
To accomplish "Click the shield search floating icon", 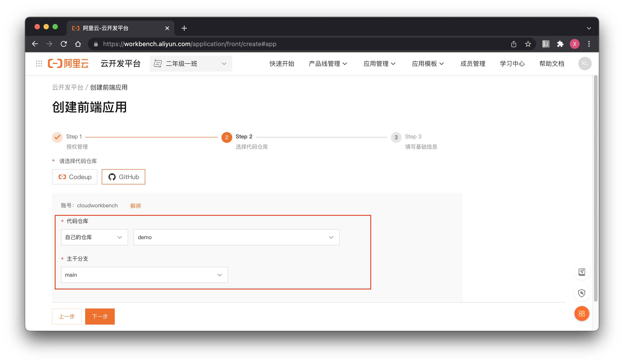I will (582, 293).
